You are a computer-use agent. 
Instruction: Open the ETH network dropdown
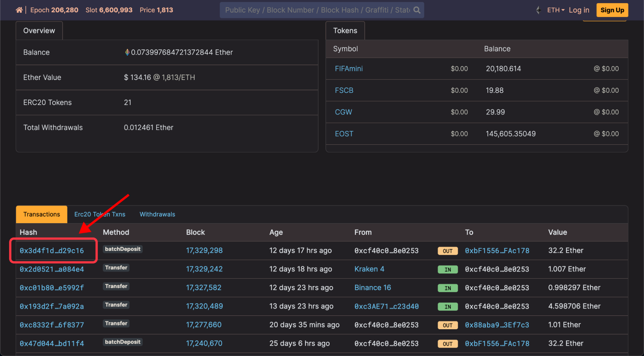[x=556, y=10]
